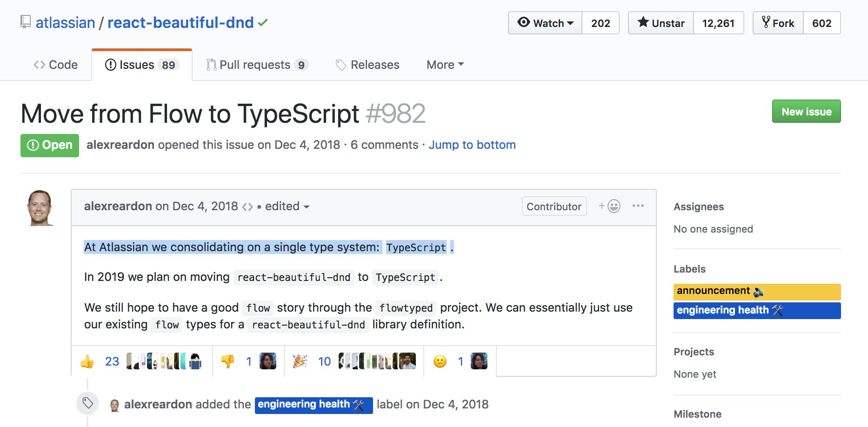Click the thumbs up reactor avatars
This screenshot has height=427, width=868.
164,361
